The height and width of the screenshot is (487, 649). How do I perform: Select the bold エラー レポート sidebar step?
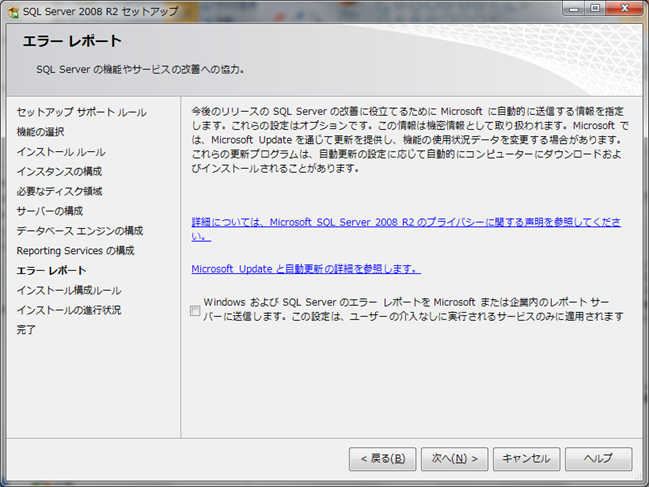51,271
